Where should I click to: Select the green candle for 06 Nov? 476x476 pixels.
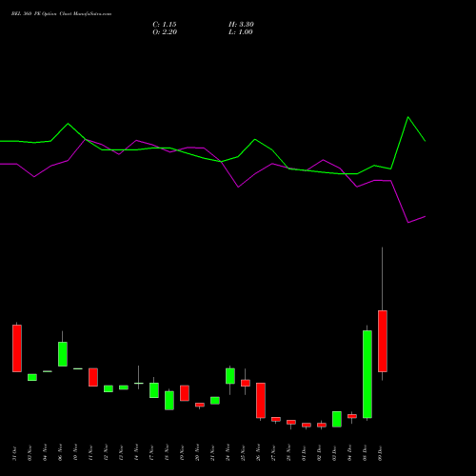63,354
